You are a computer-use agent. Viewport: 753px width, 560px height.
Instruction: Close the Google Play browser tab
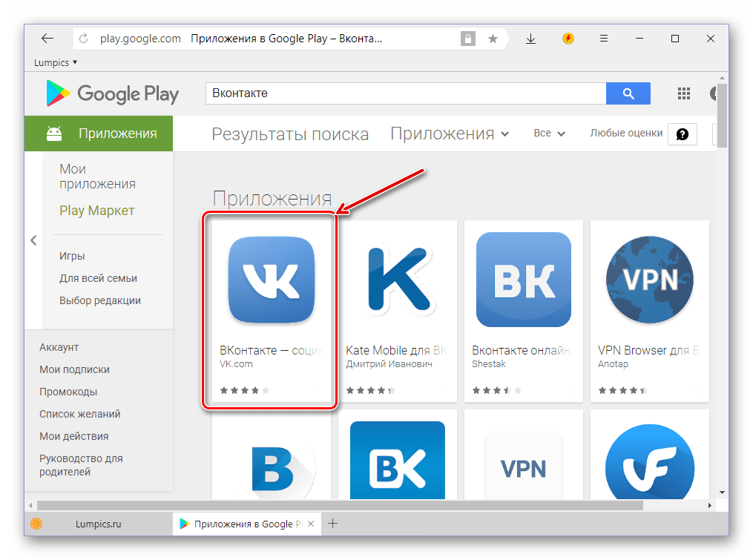pyautogui.click(x=311, y=524)
